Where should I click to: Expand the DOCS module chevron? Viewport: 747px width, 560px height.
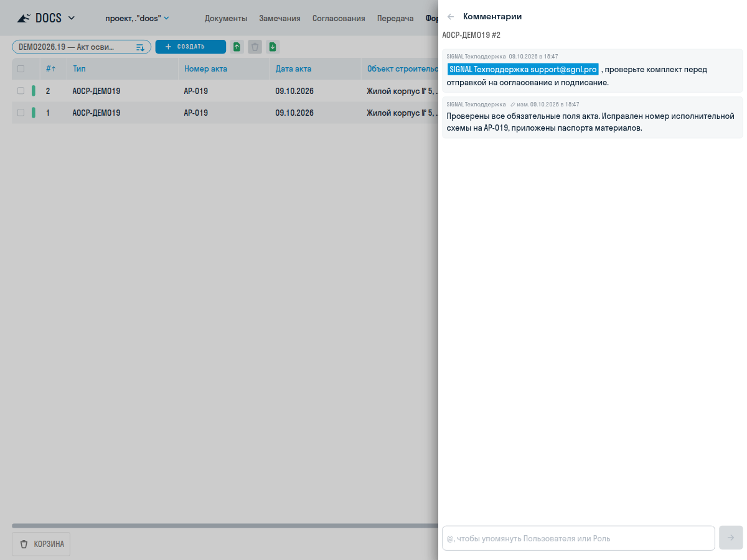click(71, 18)
